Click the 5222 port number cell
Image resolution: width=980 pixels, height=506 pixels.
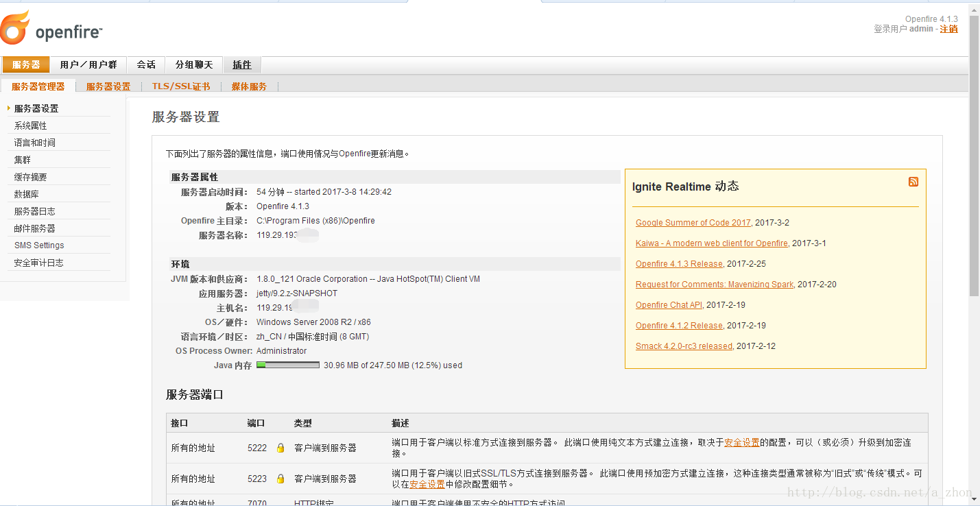[257, 448]
